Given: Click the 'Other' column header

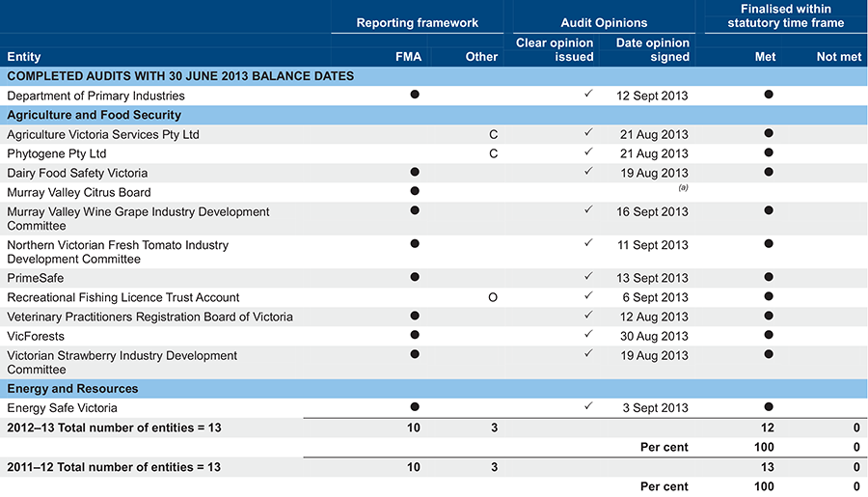Looking at the screenshot, I should [481, 57].
